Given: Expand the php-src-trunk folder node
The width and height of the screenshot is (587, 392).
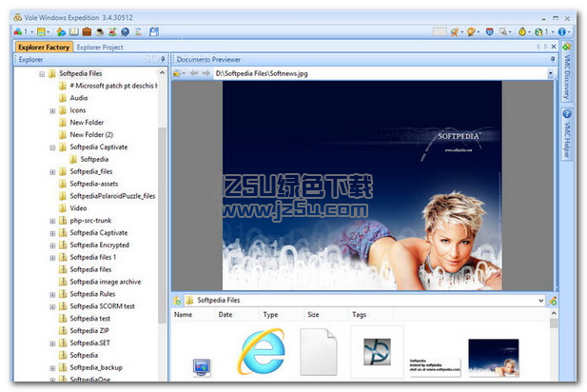Looking at the screenshot, I should [x=52, y=222].
